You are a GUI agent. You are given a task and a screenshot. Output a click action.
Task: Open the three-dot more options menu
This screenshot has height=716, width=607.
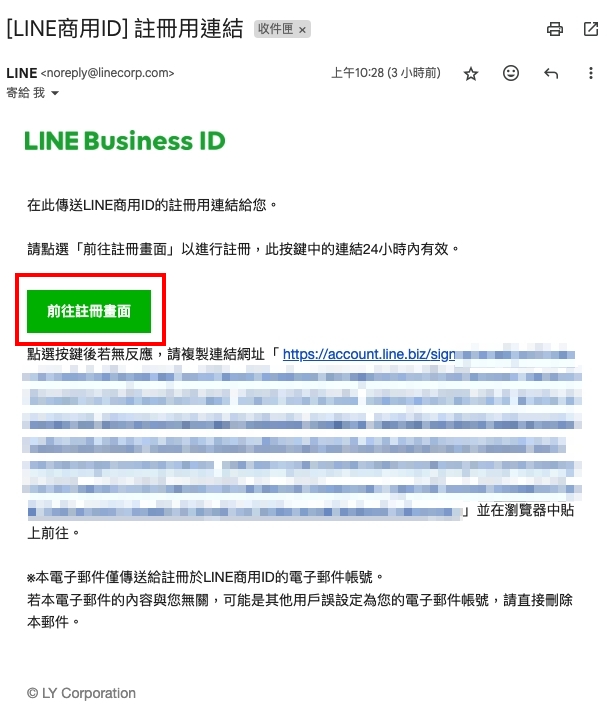click(x=591, y=73)
